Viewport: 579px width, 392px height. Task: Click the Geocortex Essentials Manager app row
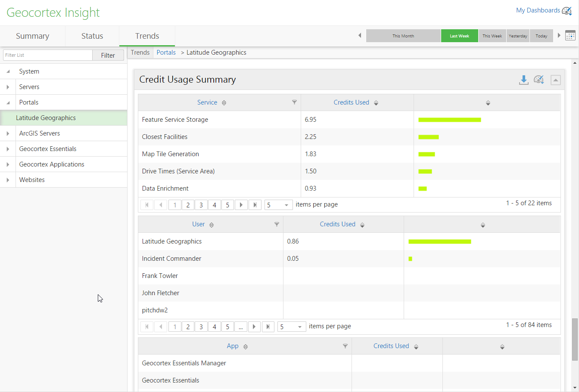click(x=349, y=363)
